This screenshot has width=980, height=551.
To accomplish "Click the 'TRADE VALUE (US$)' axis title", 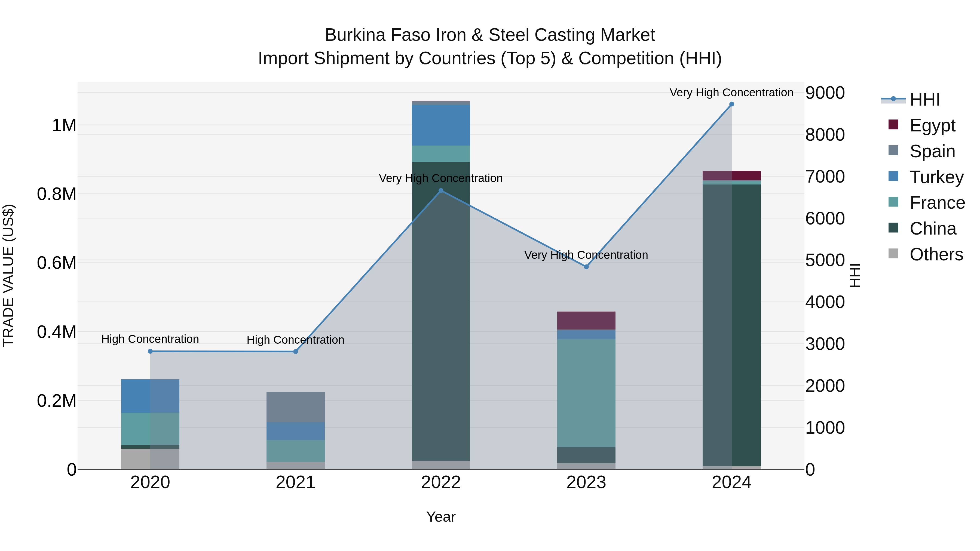I will (x=8, y=275).
